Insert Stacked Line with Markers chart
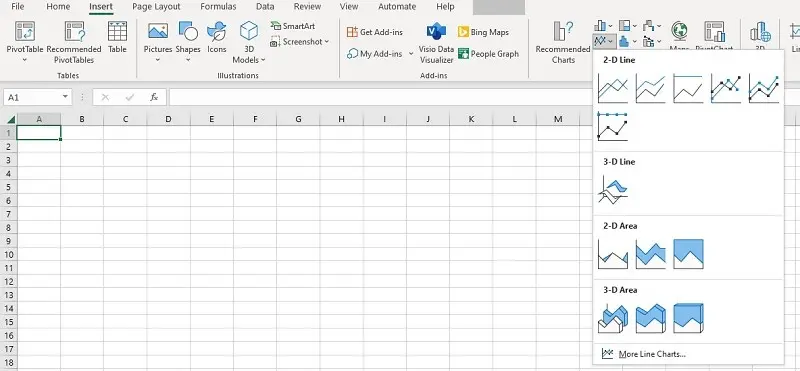 click(764, 88)
